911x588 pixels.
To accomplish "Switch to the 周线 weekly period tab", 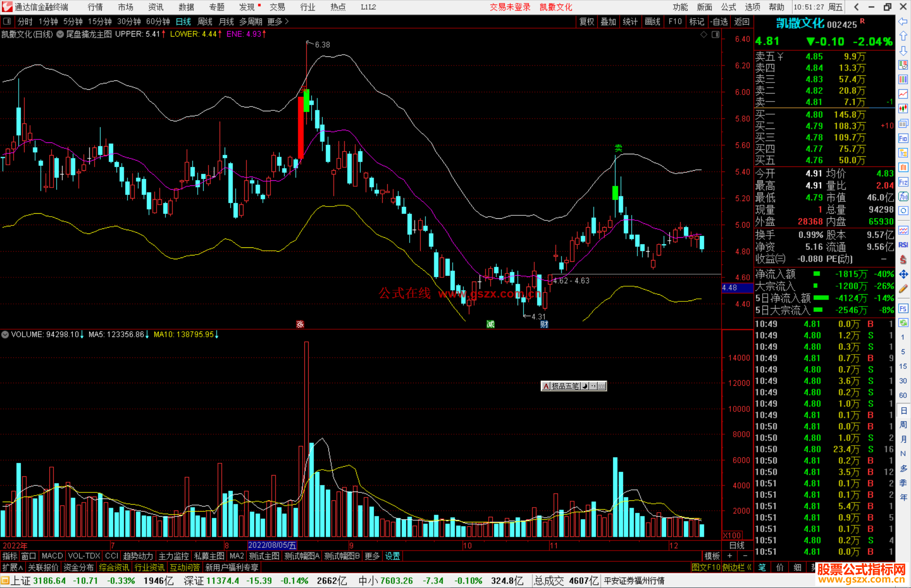I will pos(205,21).
